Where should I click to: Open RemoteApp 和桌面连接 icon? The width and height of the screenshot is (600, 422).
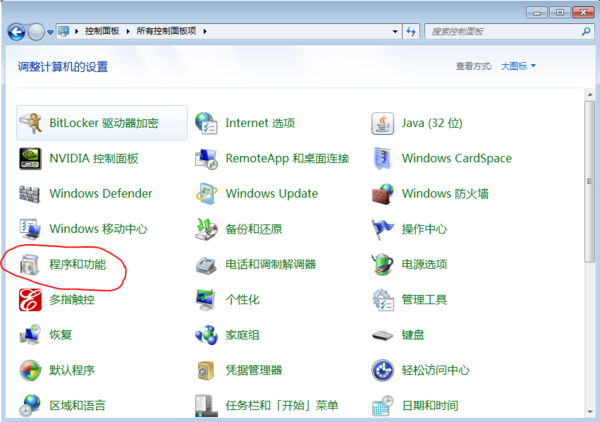[x=206, y=158]
